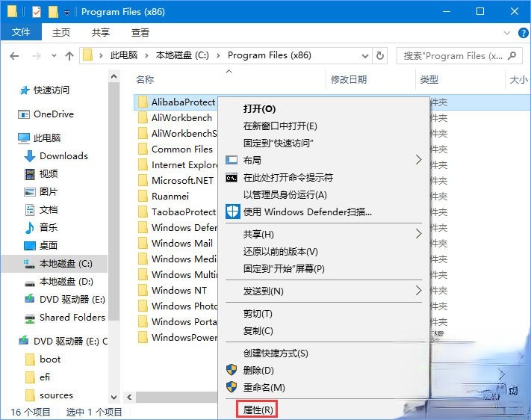The width and height of the screenshot is (531, 420).
Task: Expand the 布局 submenu arrow
Action: [x=418, y=160]
